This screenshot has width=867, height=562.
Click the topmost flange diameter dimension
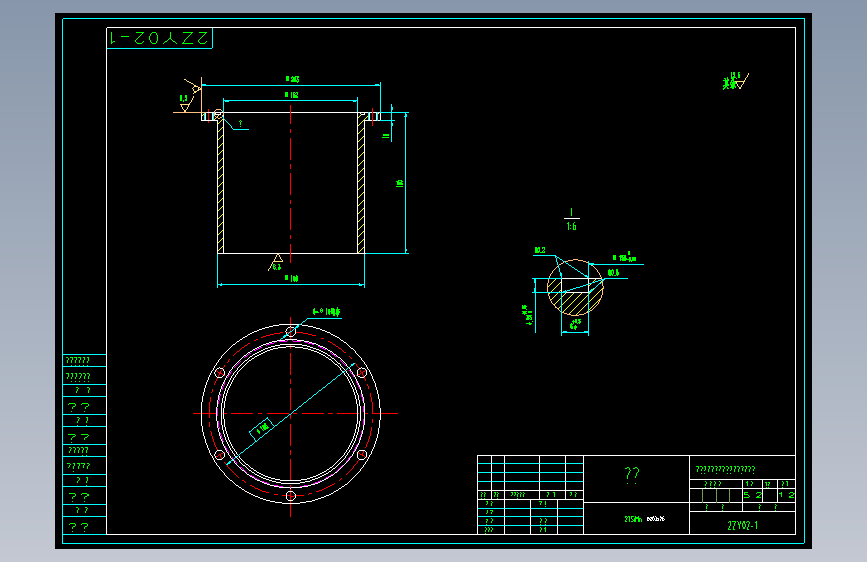pos(292,79)
